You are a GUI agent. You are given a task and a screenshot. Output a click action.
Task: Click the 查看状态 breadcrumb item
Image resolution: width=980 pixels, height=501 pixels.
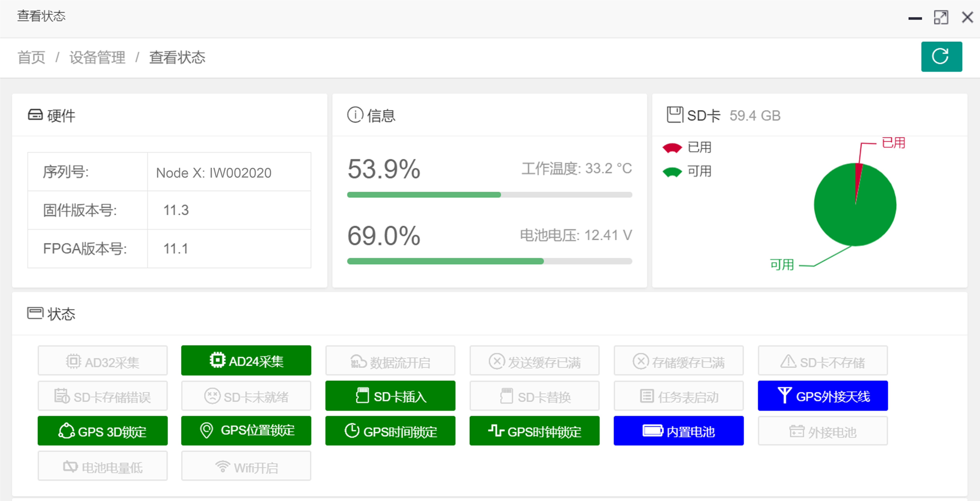tap(177, 57)
